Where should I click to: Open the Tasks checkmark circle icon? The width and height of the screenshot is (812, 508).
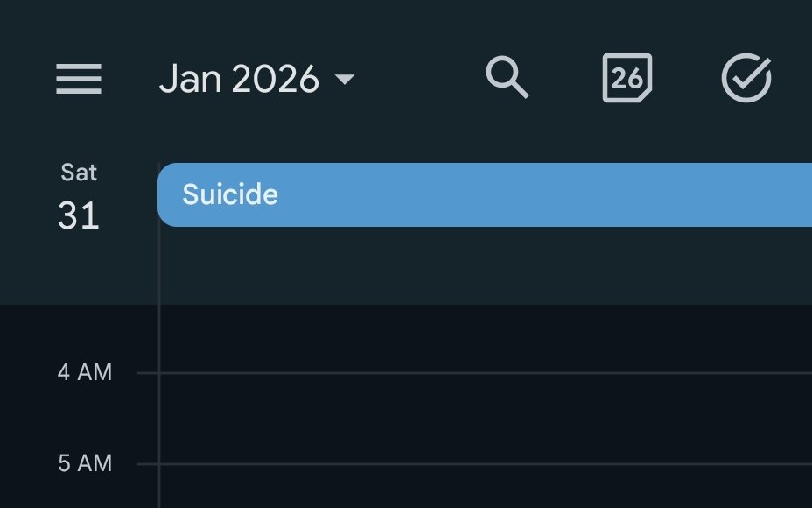click(746, 78)
